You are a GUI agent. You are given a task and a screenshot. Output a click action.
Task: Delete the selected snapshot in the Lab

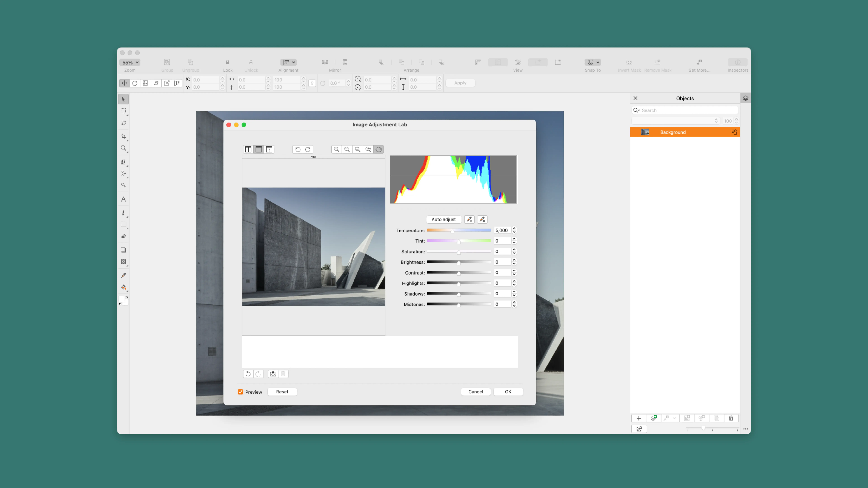pos(283,374)
